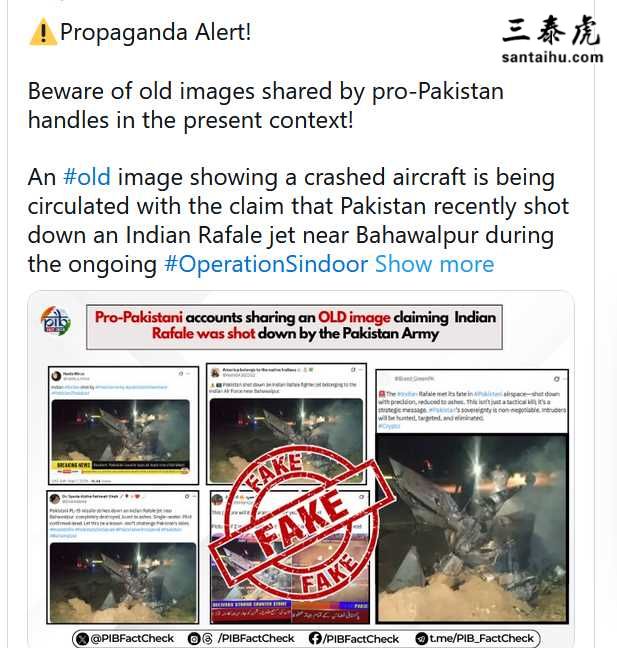Click the Telegram icon beside t.me/PIB_FactCheck

422,639
